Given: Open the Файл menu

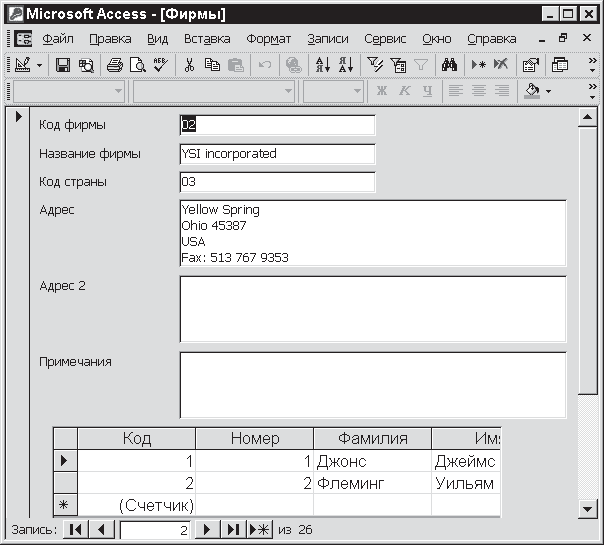Looking at the screenshot, I should click(x=58, y=39).
